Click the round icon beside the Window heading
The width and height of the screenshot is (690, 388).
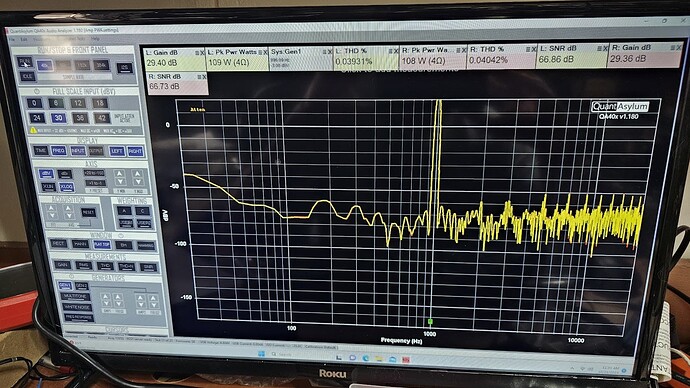click(121, 236)
